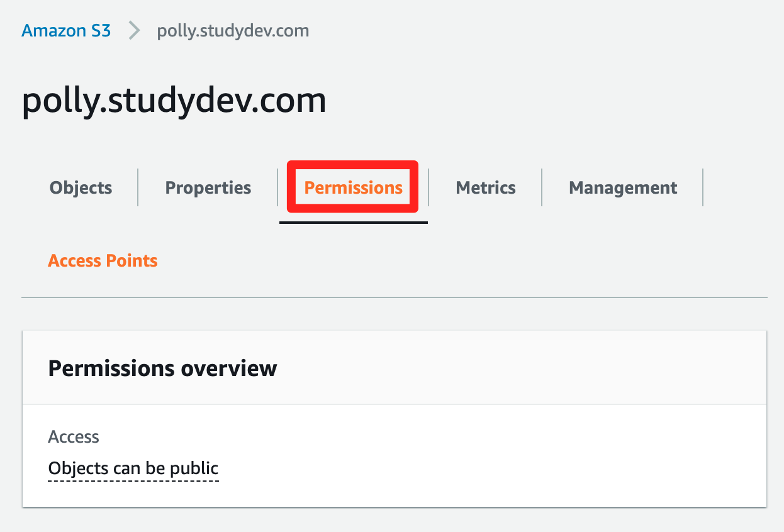Click the 'Objects can be public' access info

point(133,468)
